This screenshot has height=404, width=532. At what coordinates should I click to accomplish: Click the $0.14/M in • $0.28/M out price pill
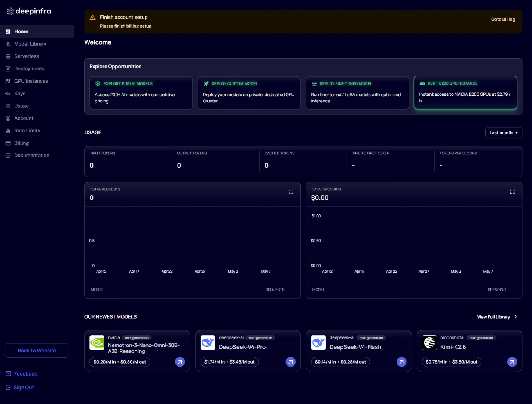click(340, 362)
